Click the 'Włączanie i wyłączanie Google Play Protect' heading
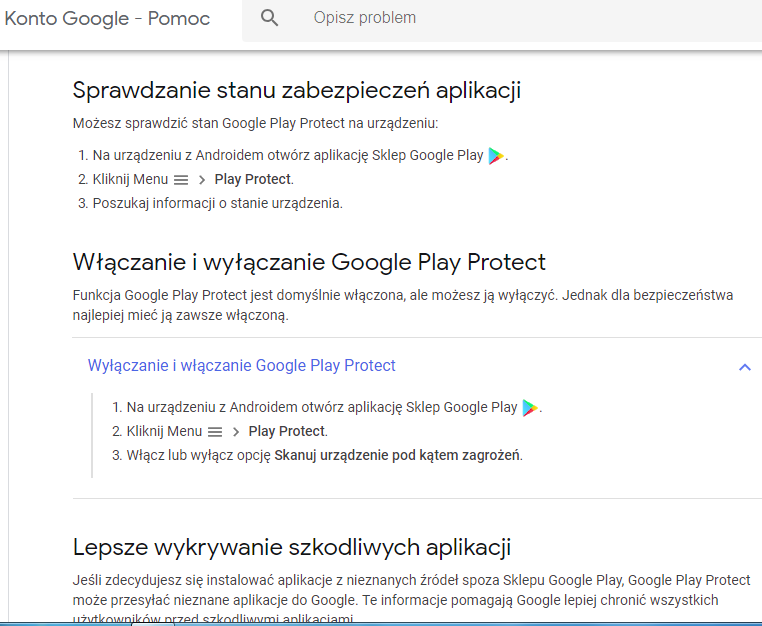Viewport: 762px width, 626px height. click(309, 262)
